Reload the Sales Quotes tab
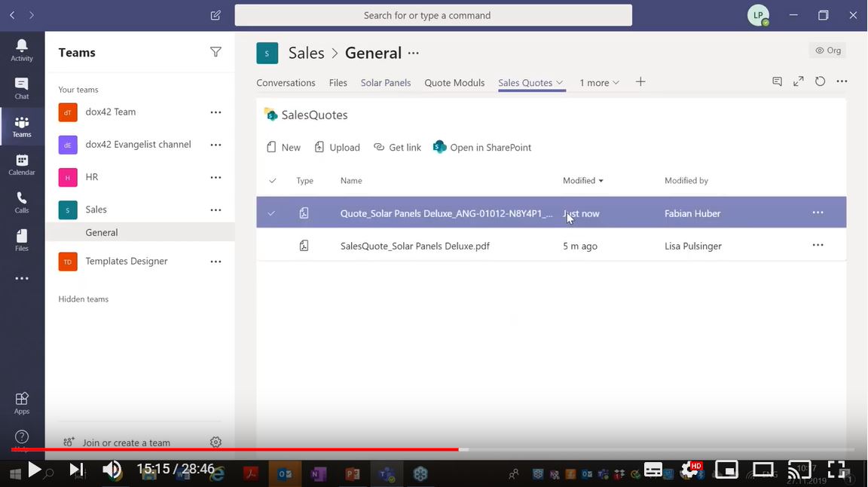The height and width of the screenshot is (487, 868). tap(820, 81)
